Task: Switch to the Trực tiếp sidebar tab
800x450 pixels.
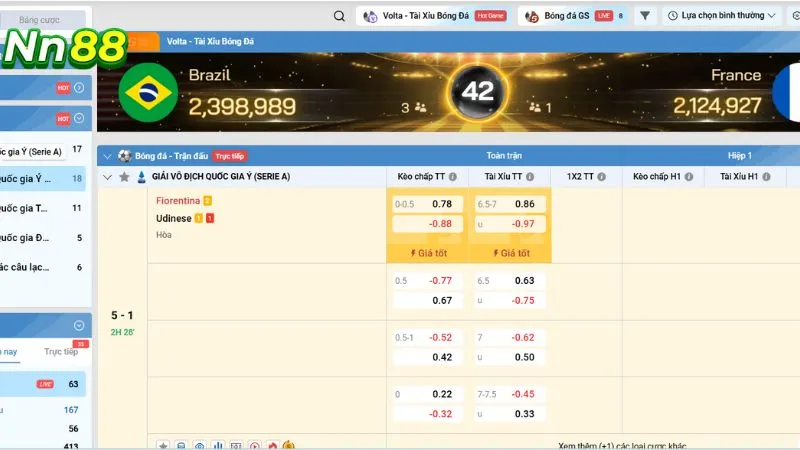Action: coord(62,352)
